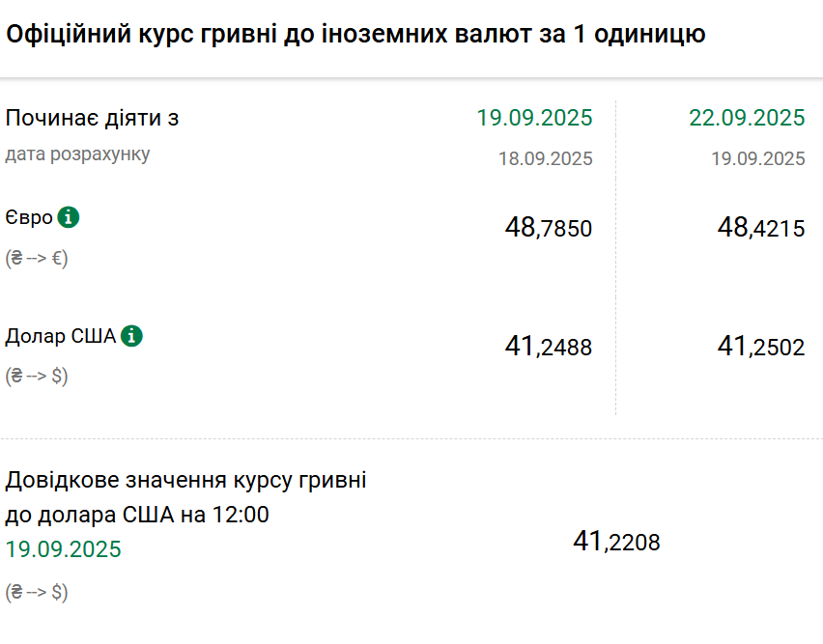The height and width of the screenshot is (644, 823).
Task: Select the dollar rate 41,2488
Action: 549,346
